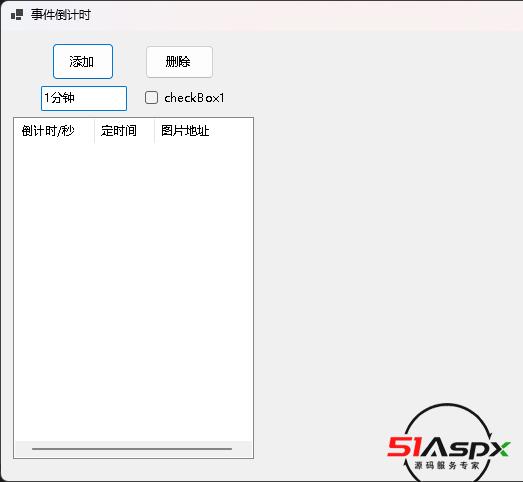This screenshot has height=482, width=523.
Task: Focus the 1分钟 text input field
Action: pyautogui.click(x=84, y=98)
